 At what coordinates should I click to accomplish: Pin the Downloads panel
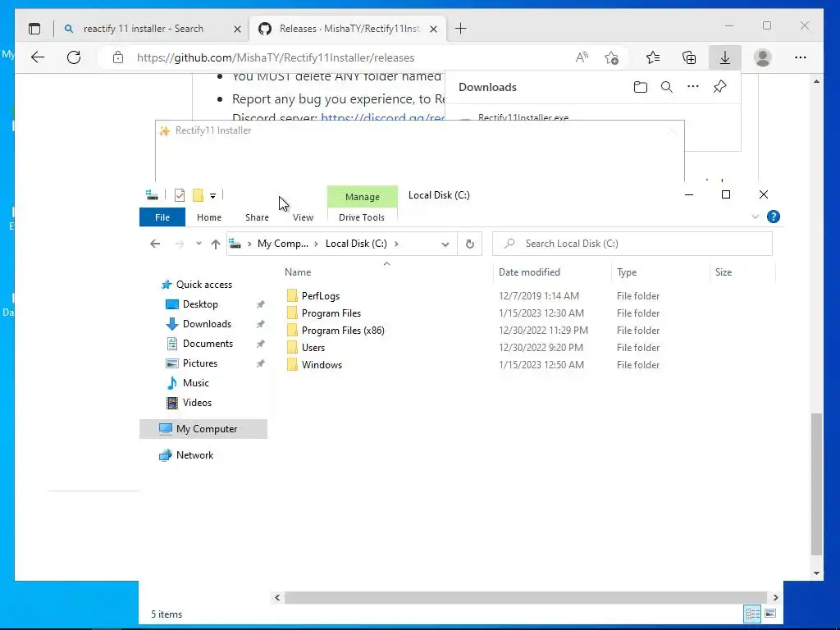tap(719, 87)
